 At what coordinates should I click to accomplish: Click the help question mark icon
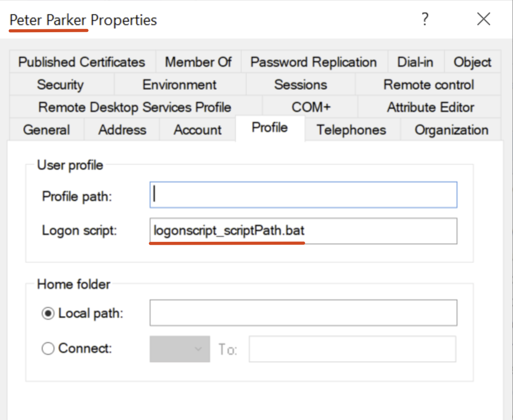click(425, 19)
